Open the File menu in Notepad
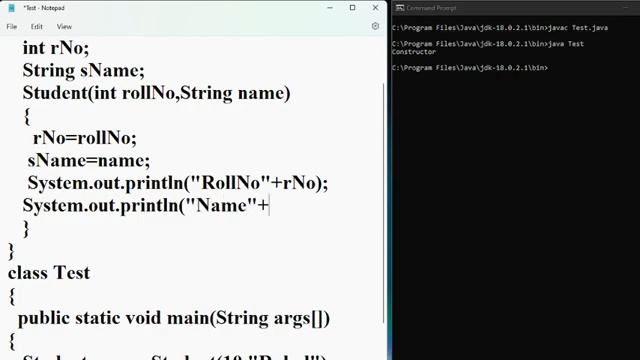This screenshot has height=360, width=640. pyautogui.click(x=11, y=27)
